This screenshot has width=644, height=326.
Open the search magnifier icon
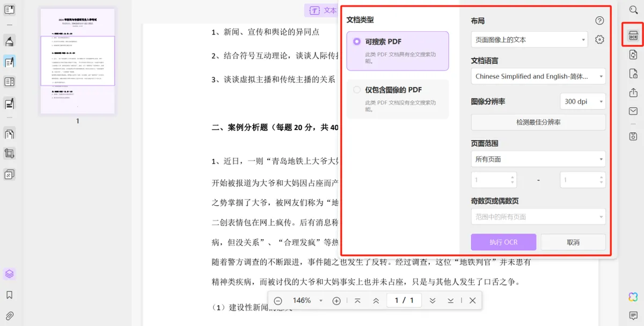(x=633, y=10)
